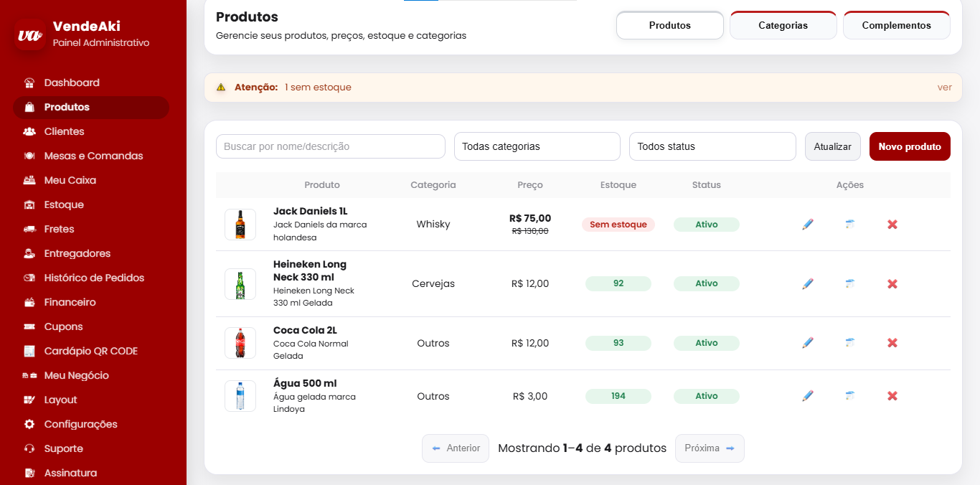Switch to the Complementos tab
980x485 pixels.
(896, 26)
